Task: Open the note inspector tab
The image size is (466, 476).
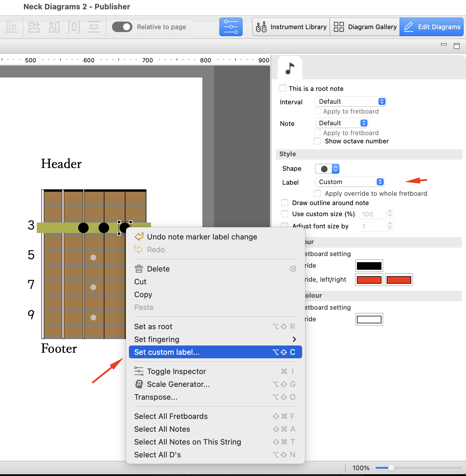Action: [x=290, y=68]
